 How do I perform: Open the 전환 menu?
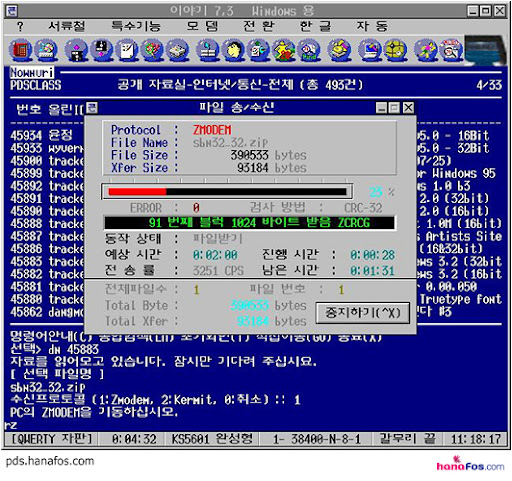259,26
